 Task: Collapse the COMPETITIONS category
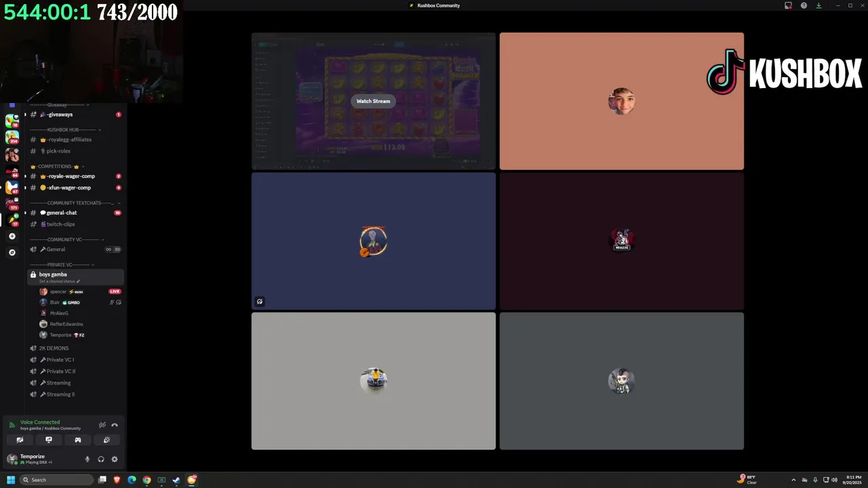(57, 166)
